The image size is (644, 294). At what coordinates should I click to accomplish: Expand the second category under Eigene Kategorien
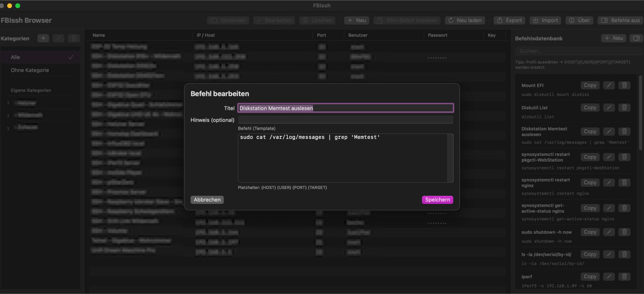pyautogui.click(x=8, y=115)
